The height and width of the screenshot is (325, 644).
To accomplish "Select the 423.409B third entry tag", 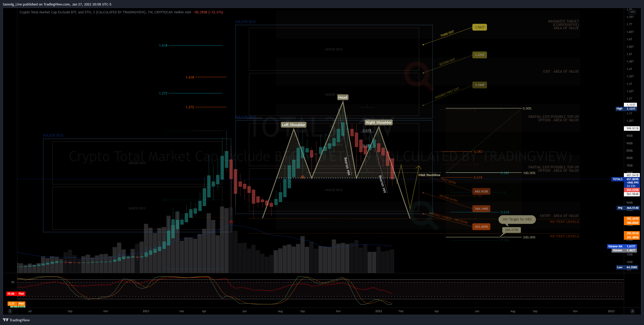I will [x=481, y=227].
